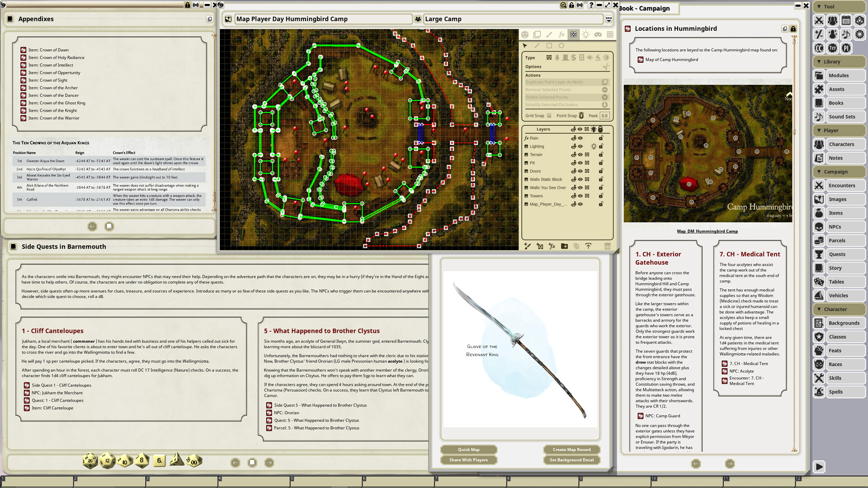The image size is (868, 488).
Task: Collapse the Campaign sidebar section
Action: [x=819, y=172]
